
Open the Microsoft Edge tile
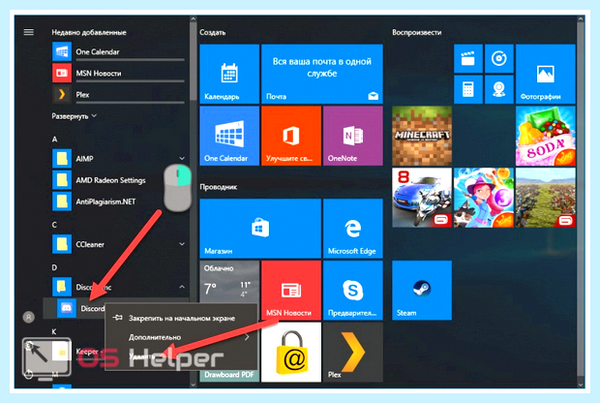(353, 228)
